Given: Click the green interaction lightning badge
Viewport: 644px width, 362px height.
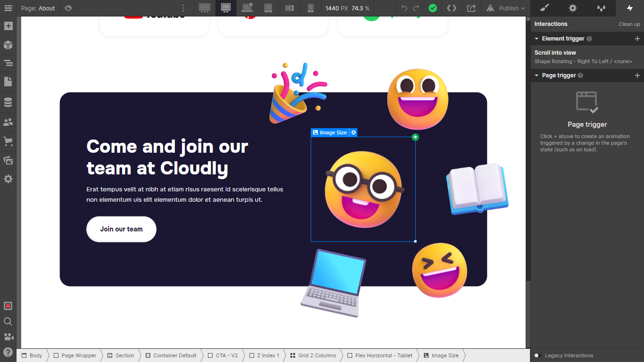Looking at the screenshot, I should 415,137.
